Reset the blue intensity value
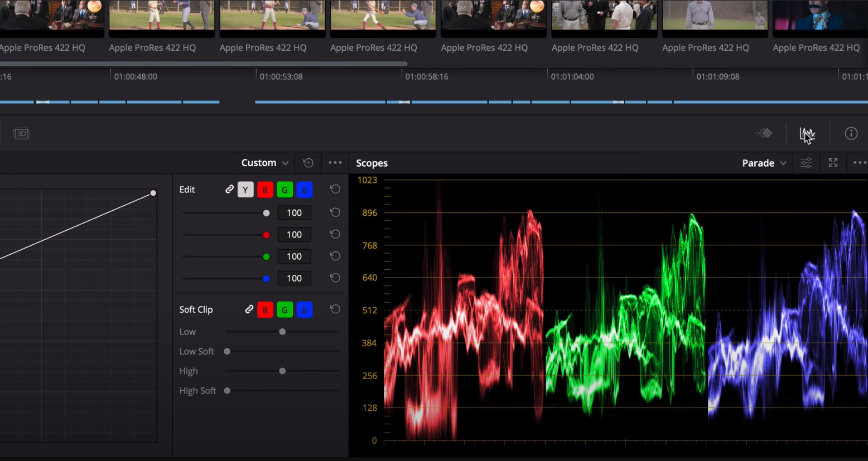The image size is (868, 461). coord(335,278)
